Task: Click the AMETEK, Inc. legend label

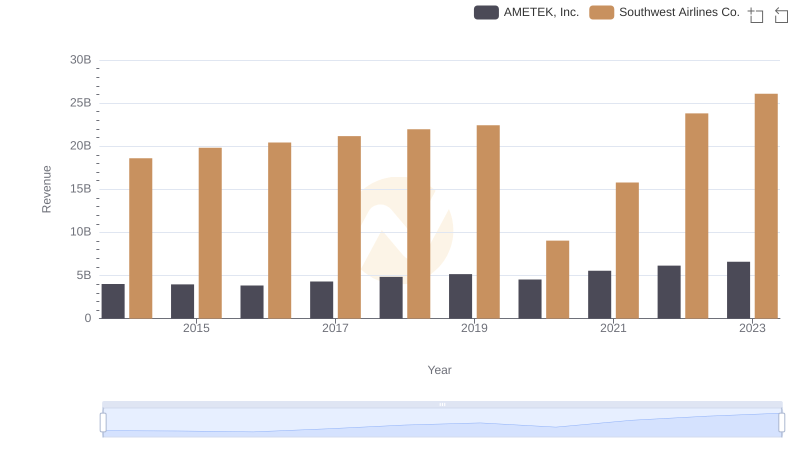Action: click(541, 12)
